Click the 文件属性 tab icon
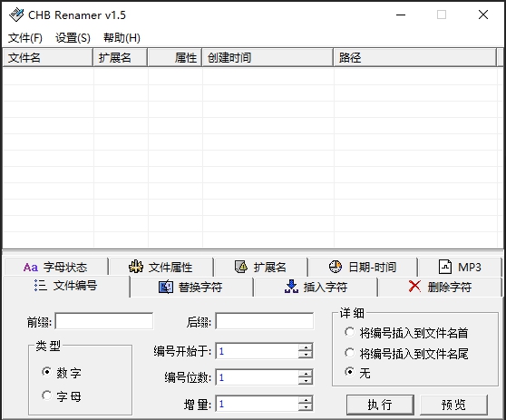The image size is (506, 420). click(136, 267)
